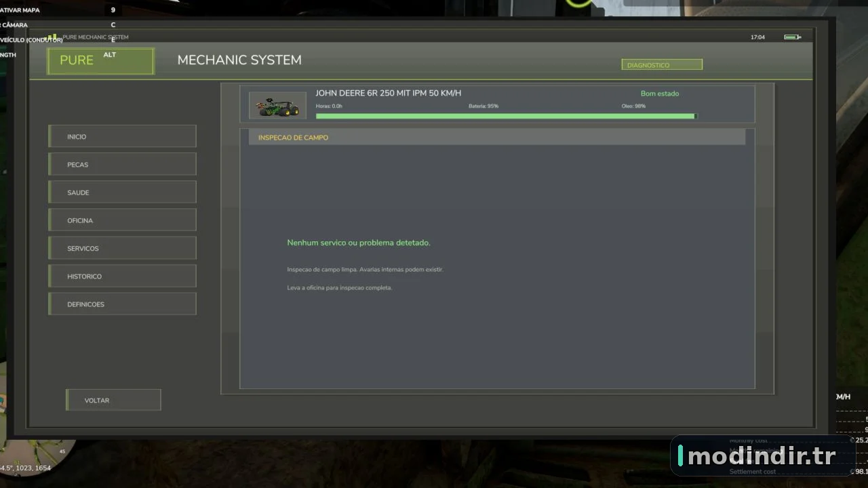
Task: Click the VOLTAR button
Action: pos(113,400)
